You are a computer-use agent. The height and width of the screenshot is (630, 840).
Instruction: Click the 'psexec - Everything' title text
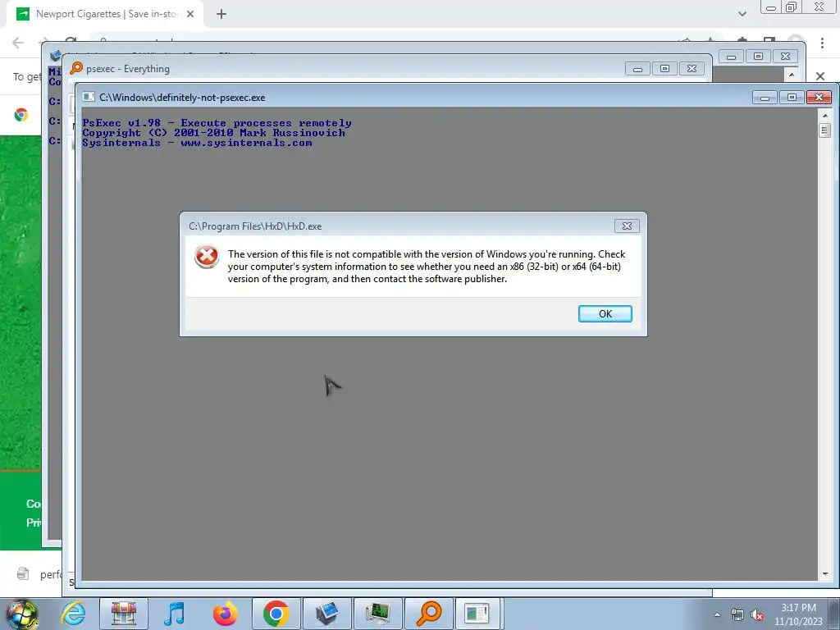[128, 69]
